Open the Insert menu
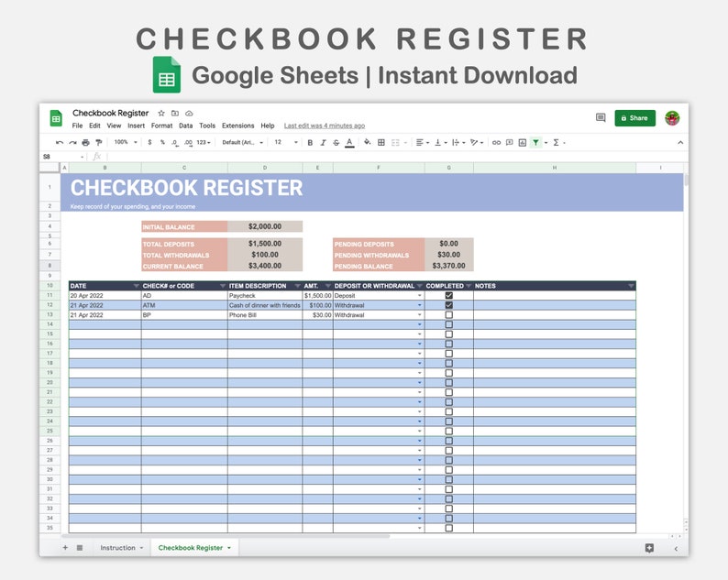The image size is (728, 580). coord(136,126)
